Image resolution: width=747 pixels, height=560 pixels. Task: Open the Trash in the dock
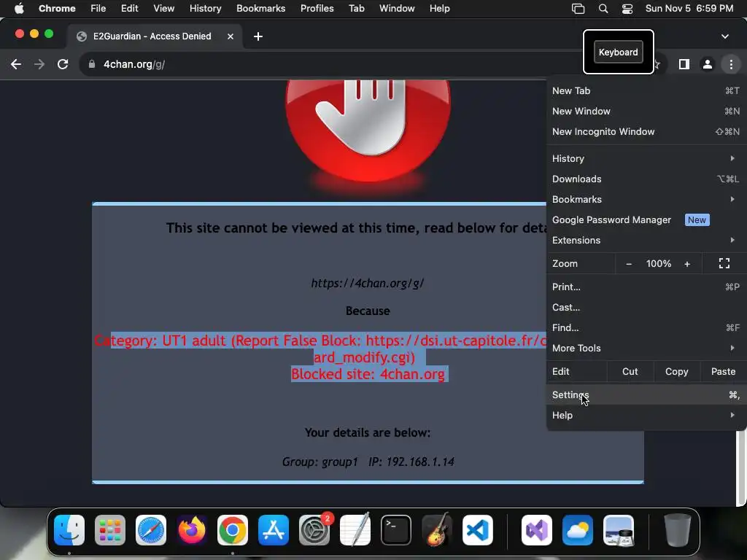(x=678, y=530)
